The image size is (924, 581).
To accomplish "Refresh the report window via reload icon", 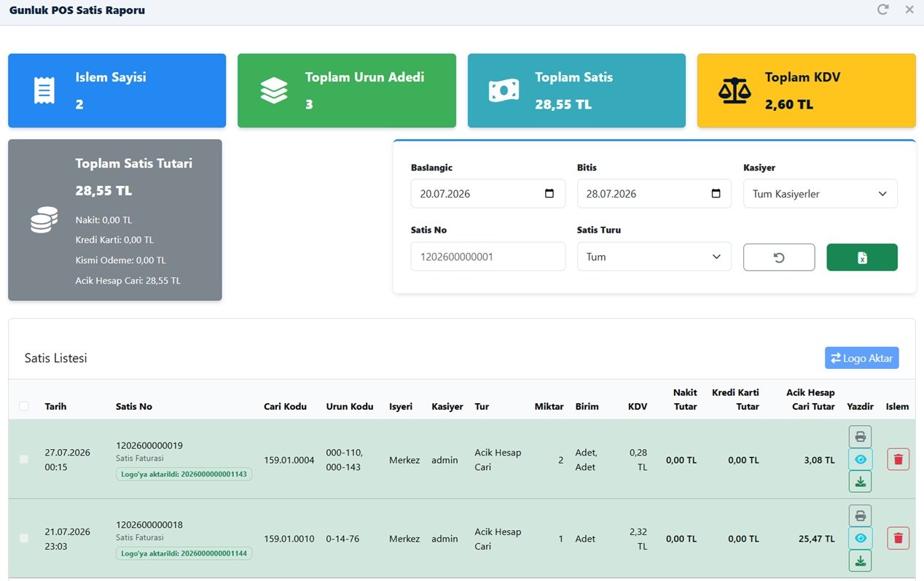I will [882, 9].
